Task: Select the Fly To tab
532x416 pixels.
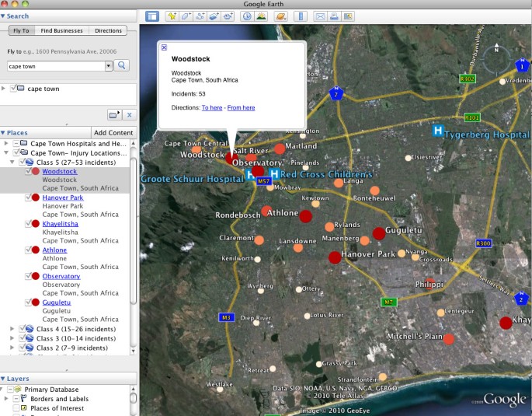Action: pyautogui.click(x=21, y=30)
